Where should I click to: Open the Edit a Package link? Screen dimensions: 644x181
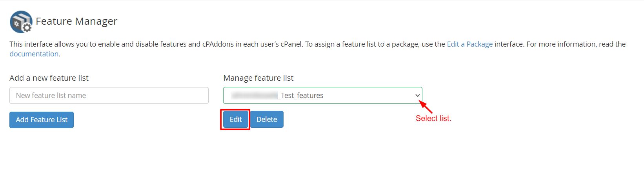(x=470, y=44)
